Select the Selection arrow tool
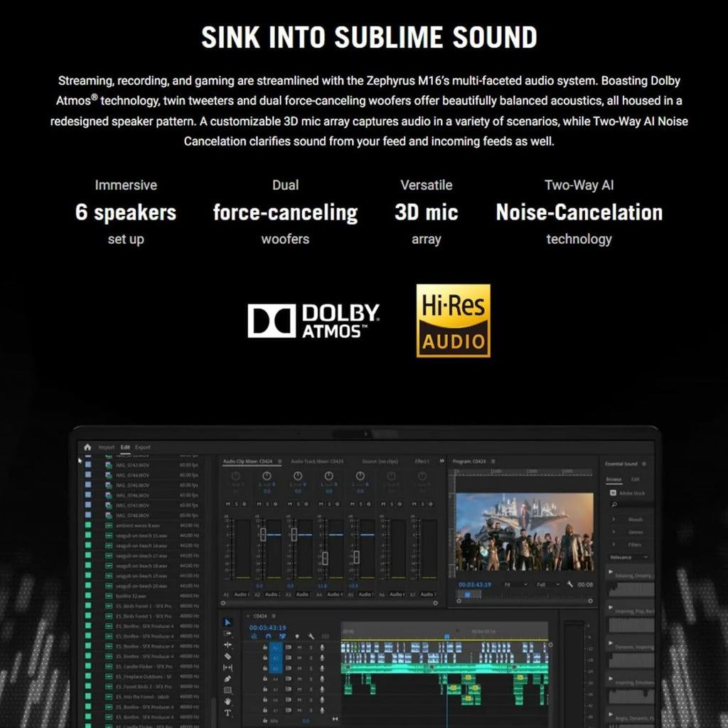The height and width of the screenshot is (728, 728). [227, 622]
